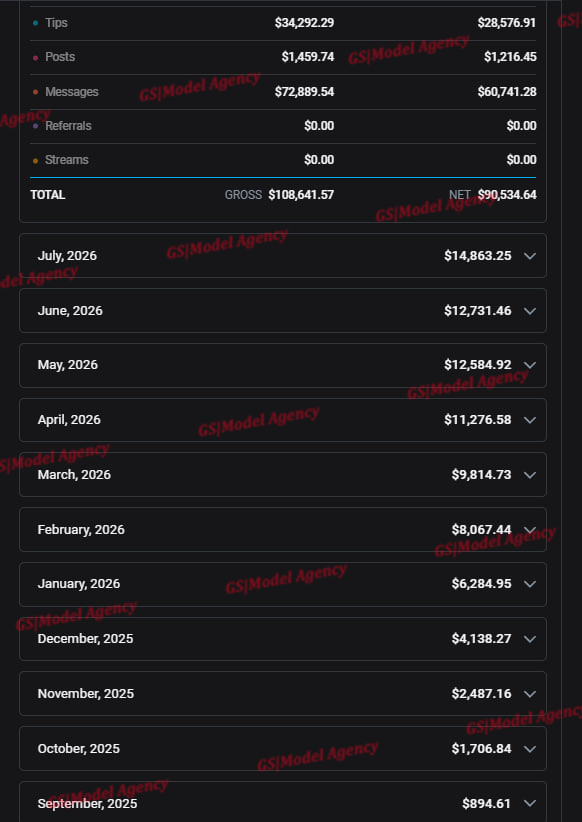Click the Posts legend dot
The image size is (582, 822).
coord(35,58)
